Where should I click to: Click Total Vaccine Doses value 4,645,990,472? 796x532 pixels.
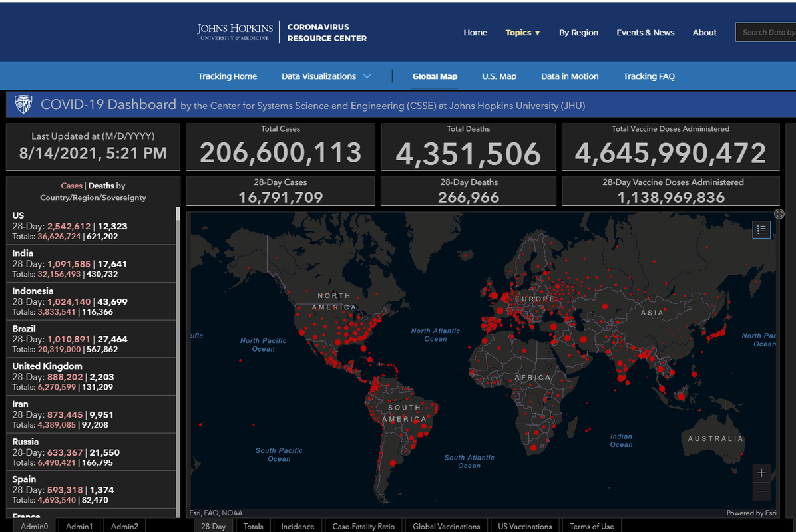coord(670,153)
